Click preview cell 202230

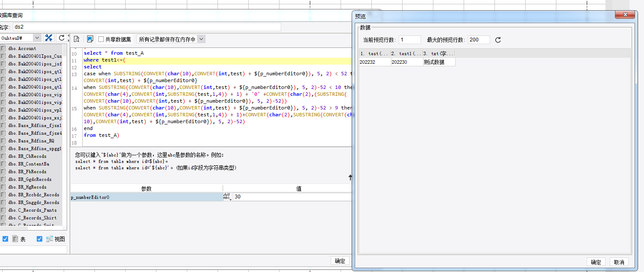(x=407, y=62)
